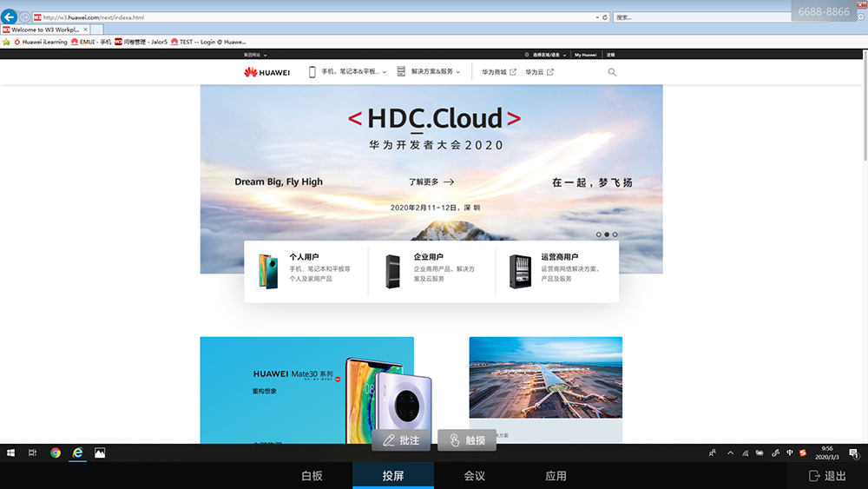Click the site search magnifier icon
This screenshot has height=489, width=868.
coord(612,72)
